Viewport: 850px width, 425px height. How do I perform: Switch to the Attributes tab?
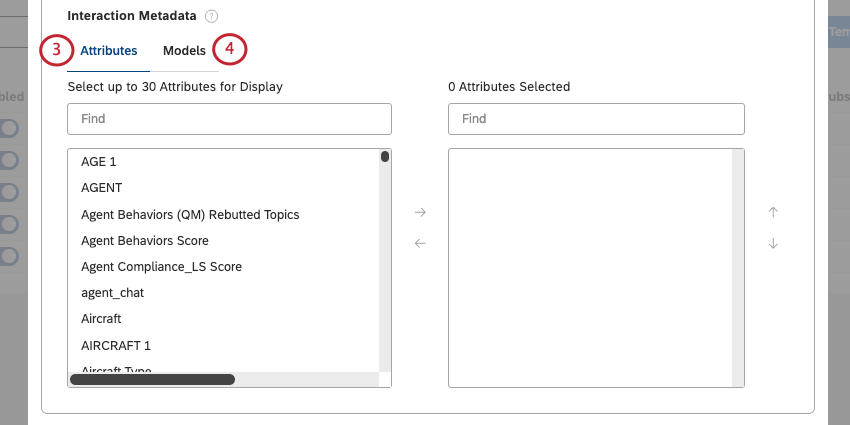coord(108,51)
